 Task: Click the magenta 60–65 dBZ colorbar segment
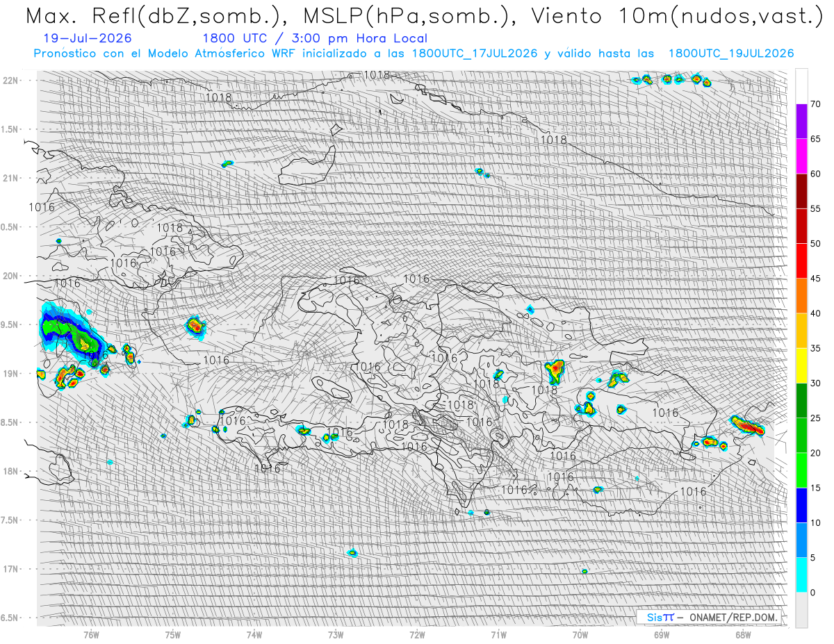(801, 156)
